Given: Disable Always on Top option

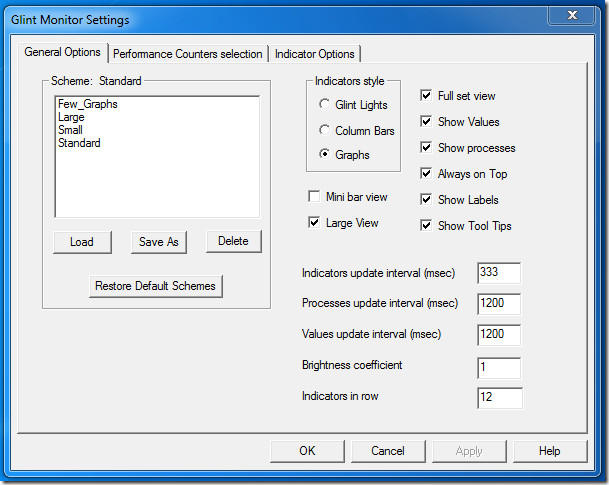Looking at the screenshot, I should point(427,174).
